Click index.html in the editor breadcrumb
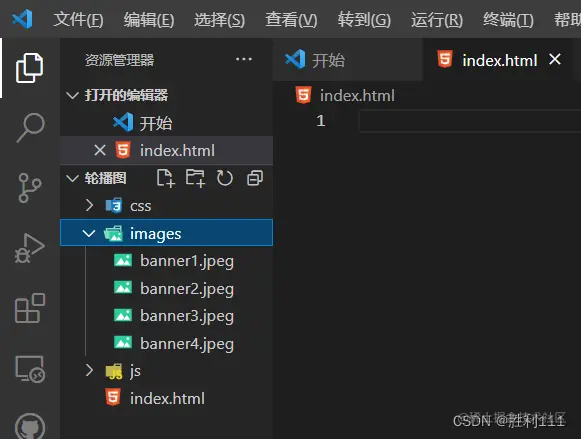This screenshot has width=581, height=439. pyautogui.click(x=357, y=96)
